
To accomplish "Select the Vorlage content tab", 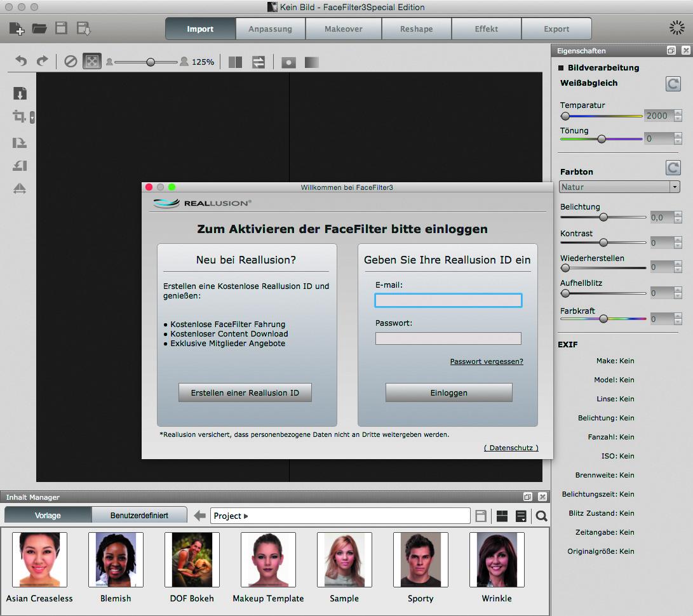I will 48,515.
